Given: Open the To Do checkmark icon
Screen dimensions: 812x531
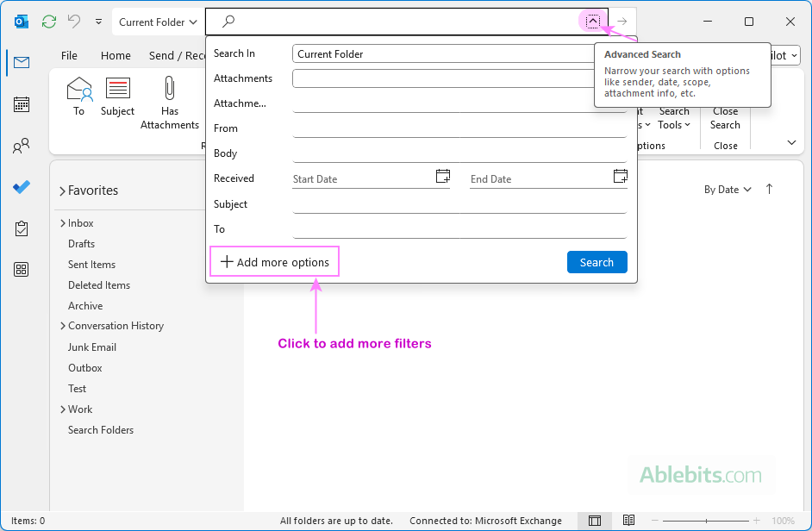Looking at the screenshot, I should coord(22,187).
